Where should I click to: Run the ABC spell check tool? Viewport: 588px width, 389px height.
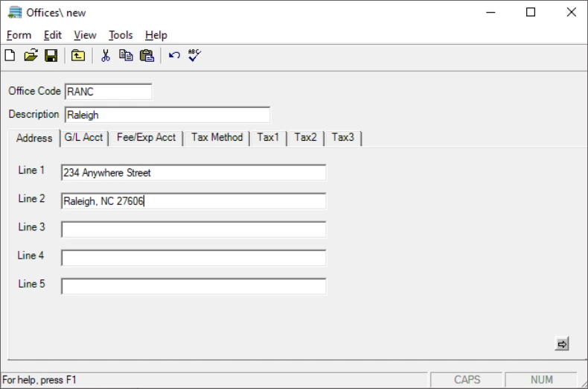coord(194,55)
